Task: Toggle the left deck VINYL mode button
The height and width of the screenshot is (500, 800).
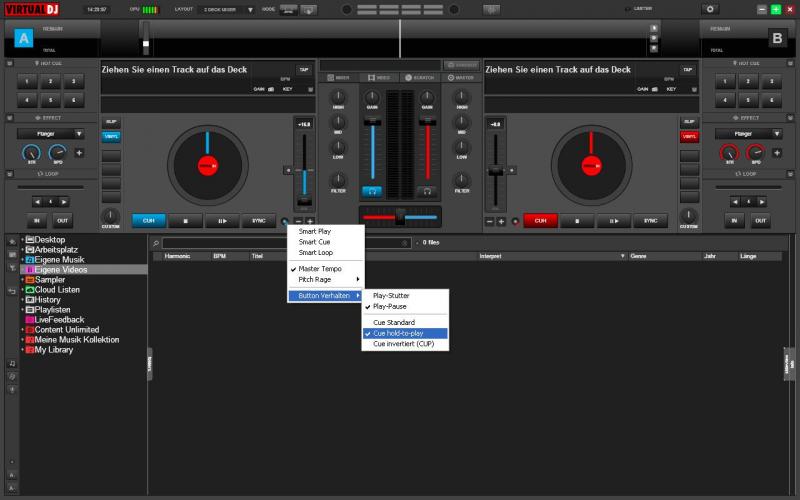Action: click(x=111, y=137)
